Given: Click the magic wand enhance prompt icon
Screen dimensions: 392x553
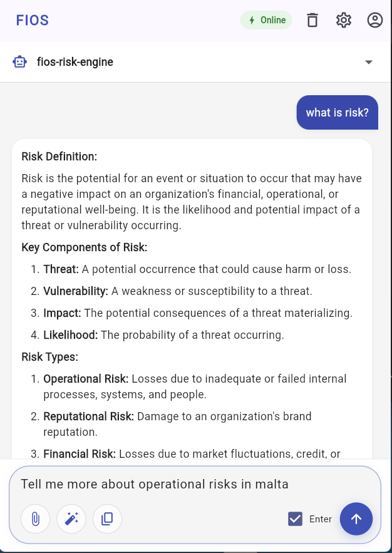Looking at the screenshot, I should click(71, 519).
